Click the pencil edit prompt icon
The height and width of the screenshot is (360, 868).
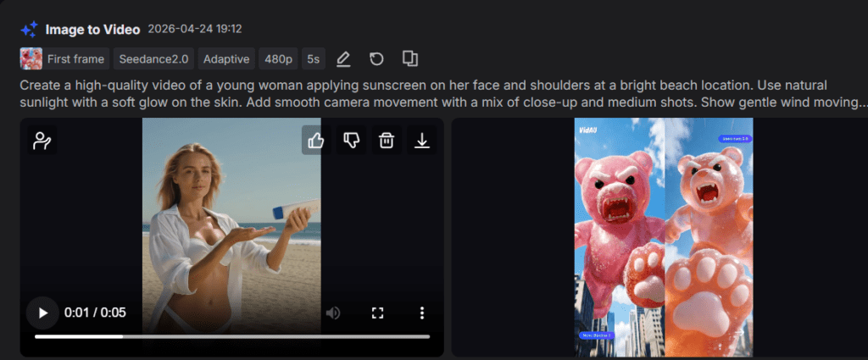pyautogui.click(x=342, y=59)
